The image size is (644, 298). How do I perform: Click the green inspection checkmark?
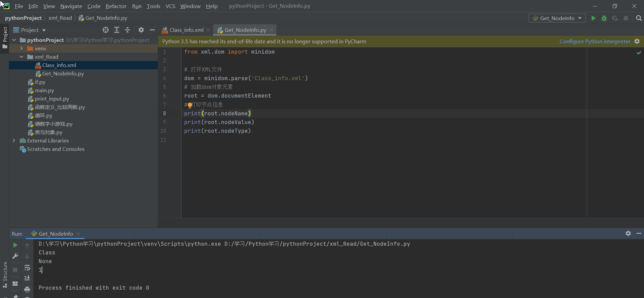coord(639,53)
